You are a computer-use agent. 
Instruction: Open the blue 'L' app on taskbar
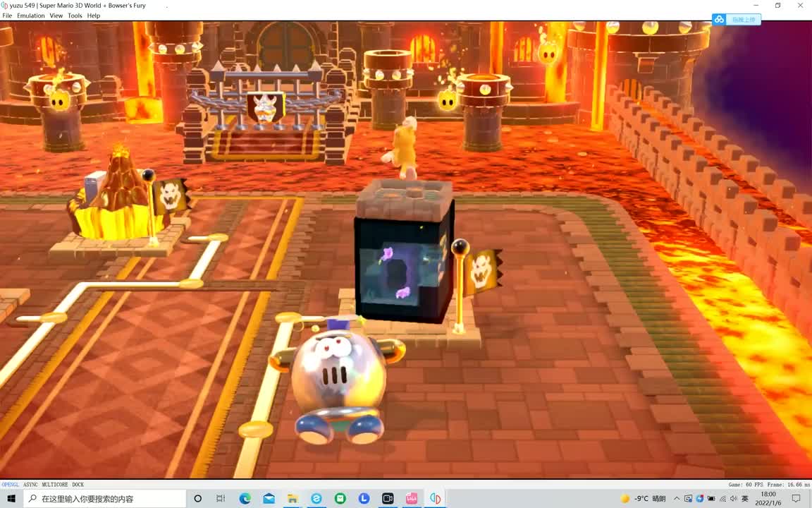[x=364, y=499]
